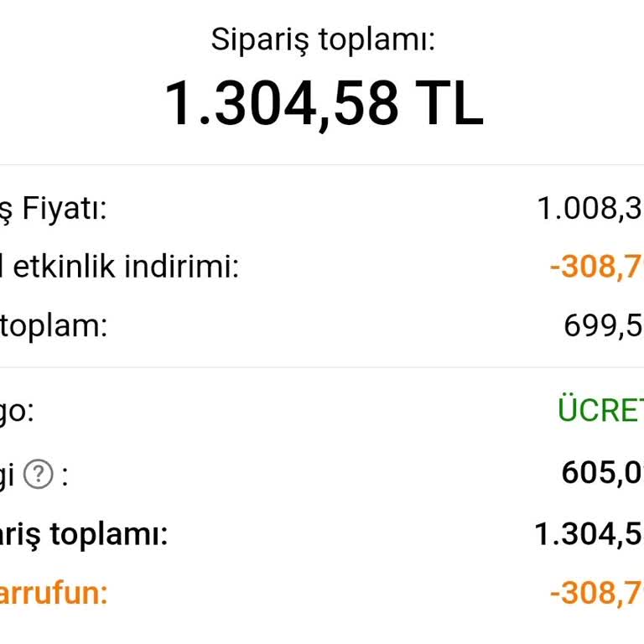Select the bold 605,0 tax amount

coord(602,474)
